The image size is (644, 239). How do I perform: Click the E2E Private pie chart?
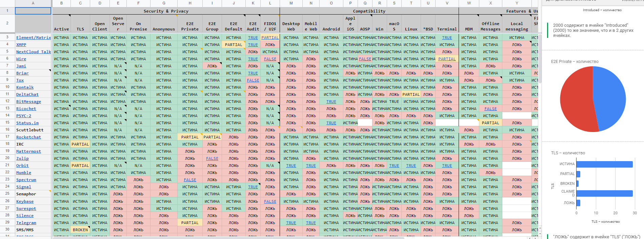click(x=593, y=99)
